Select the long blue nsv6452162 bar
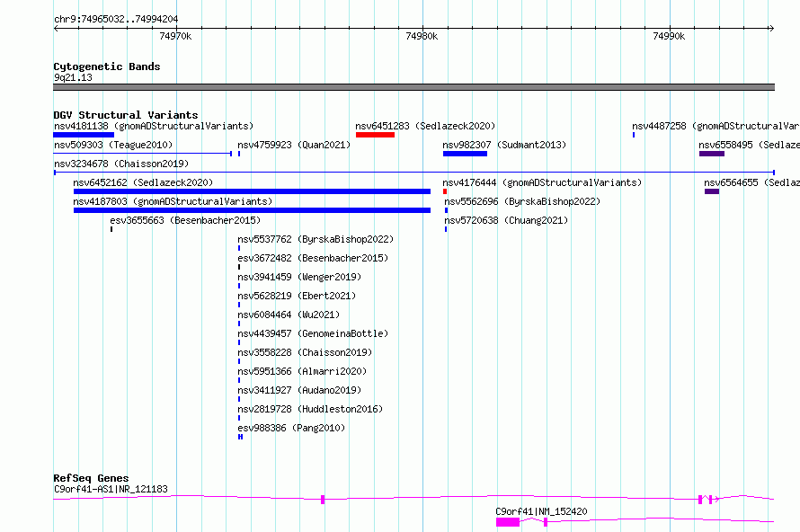This screenshot has height=532, width=800. click(x=252, y=191)
